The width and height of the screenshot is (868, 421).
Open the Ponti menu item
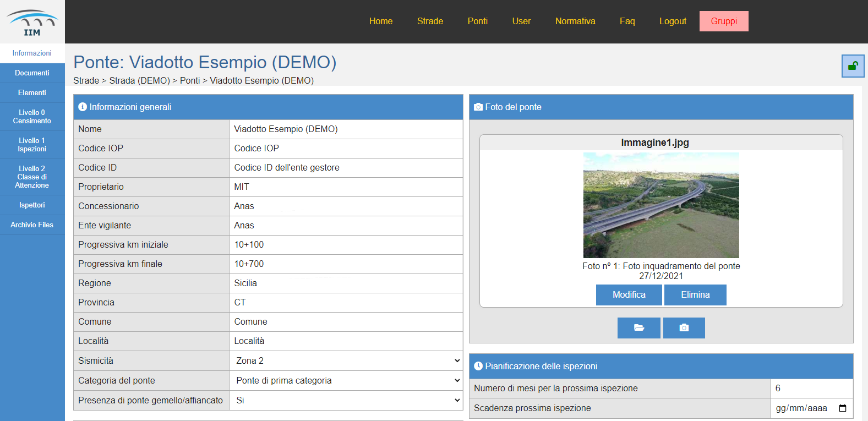coord(477,21)
